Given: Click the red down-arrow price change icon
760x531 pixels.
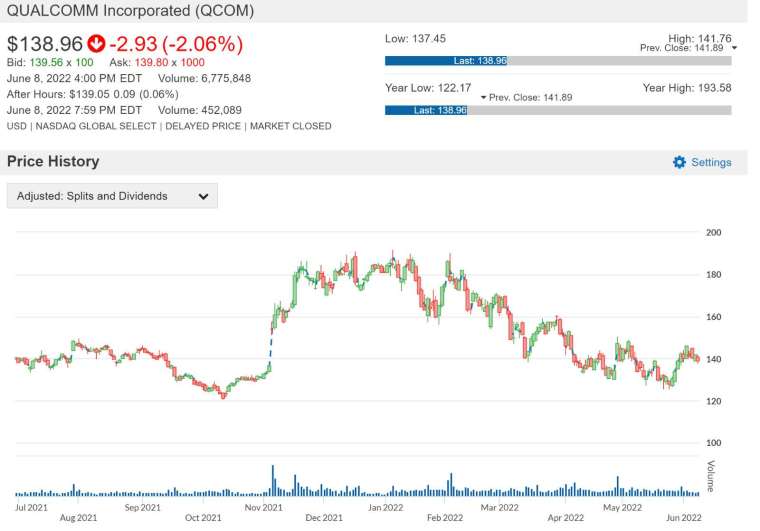Looking at the screenshot, I should tap(96, 44).
